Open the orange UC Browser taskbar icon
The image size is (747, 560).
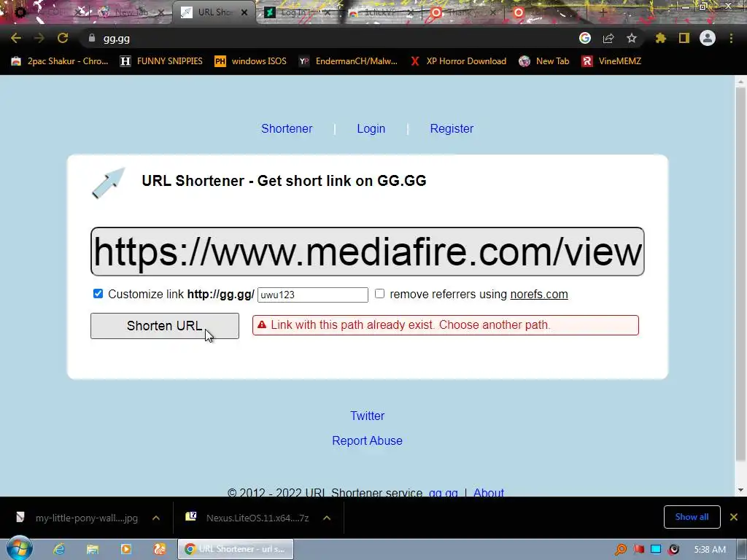coord(160,549)
